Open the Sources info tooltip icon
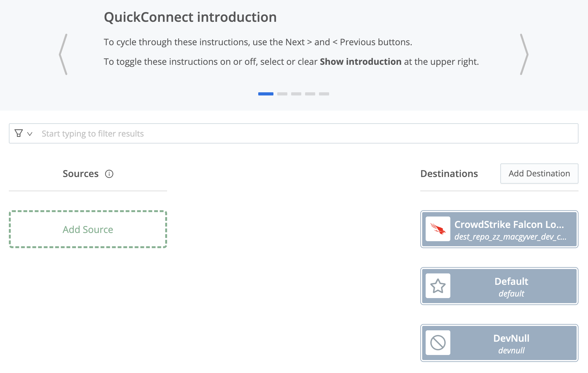This screenshot has width=588, height=373. pyautogui.click(x=109, y=174)
